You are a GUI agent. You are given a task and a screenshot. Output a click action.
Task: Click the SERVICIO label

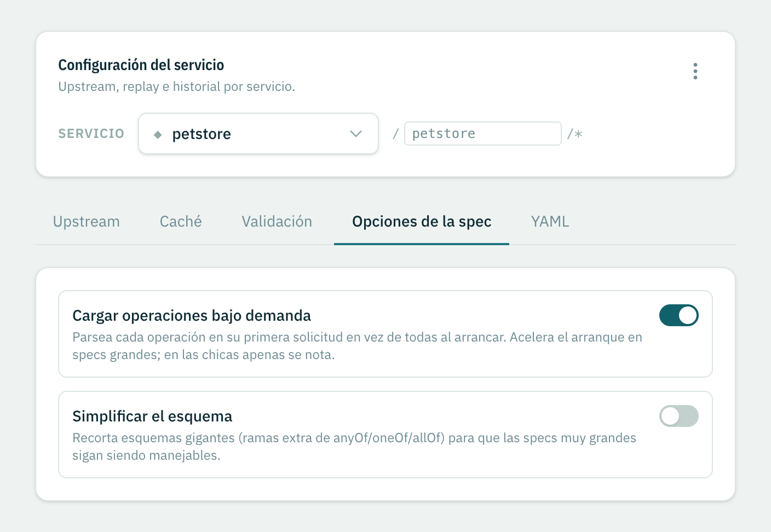pos(91,134)
